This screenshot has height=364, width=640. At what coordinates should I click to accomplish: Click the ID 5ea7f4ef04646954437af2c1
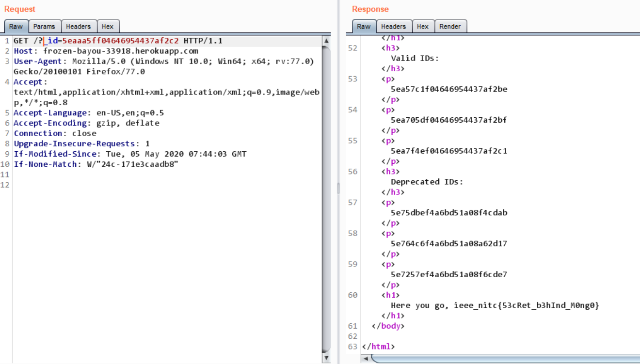449,151
